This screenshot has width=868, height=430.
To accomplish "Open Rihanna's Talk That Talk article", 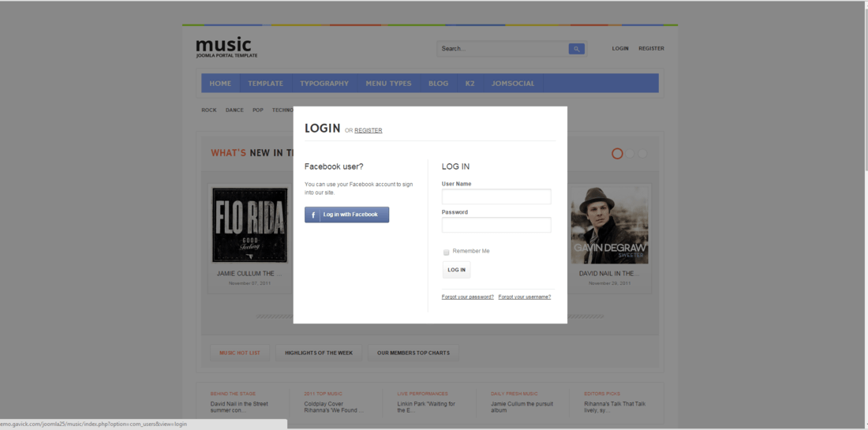I will tap(615, 407).
